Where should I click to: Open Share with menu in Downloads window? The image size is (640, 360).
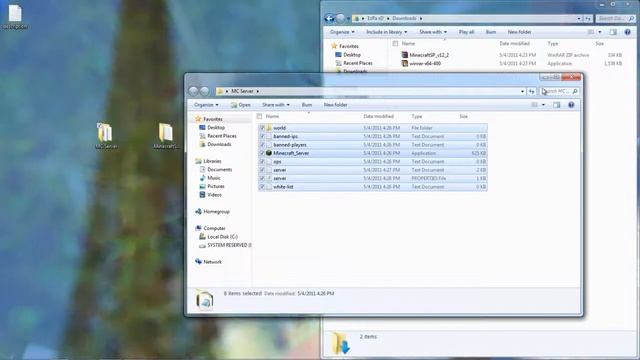click(x=433, y=32)
